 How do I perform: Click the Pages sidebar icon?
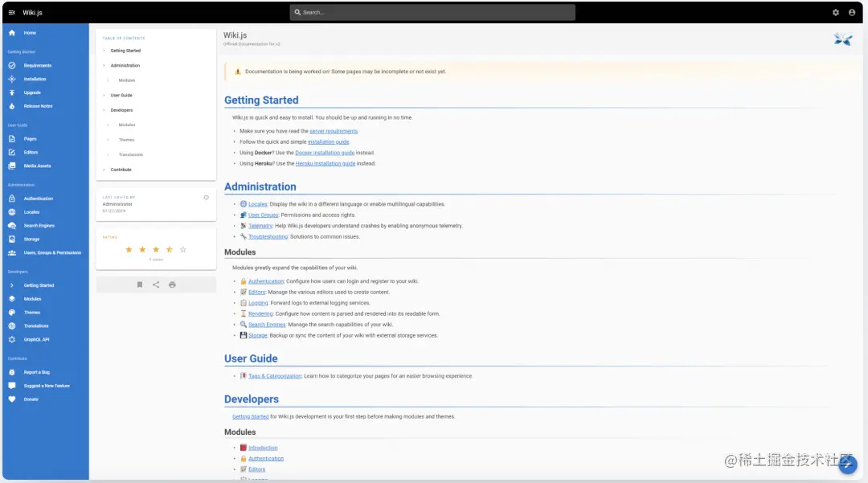11,139
